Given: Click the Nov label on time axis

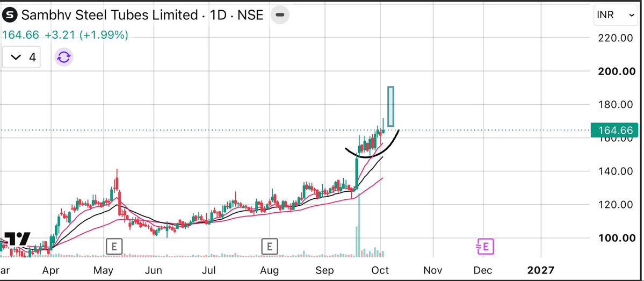Looking at the screenshot, I should [433, 270].
